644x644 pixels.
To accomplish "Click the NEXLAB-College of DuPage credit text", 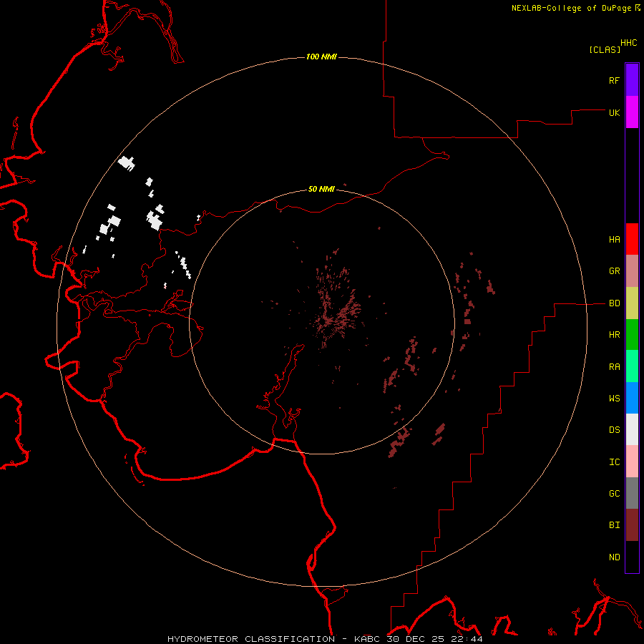I will pyautogui.click(x=571, y=8).
